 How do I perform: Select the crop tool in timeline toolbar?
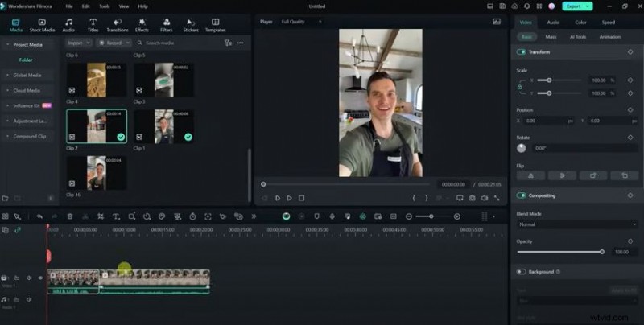coord(101,216)
